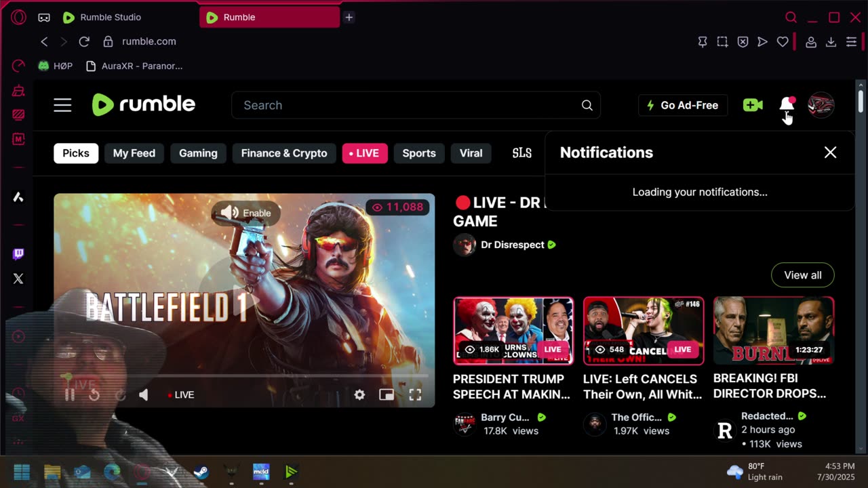This screenshot has width=868, height=488.
Task: Open The Offic... channel link
Action: (x=636, y=418)
